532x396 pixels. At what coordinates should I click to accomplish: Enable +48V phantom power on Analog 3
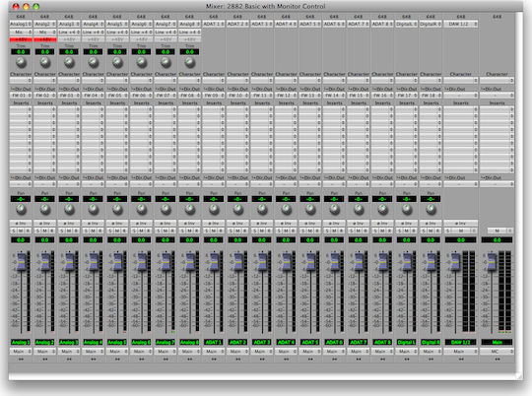(x=69, y=39)
